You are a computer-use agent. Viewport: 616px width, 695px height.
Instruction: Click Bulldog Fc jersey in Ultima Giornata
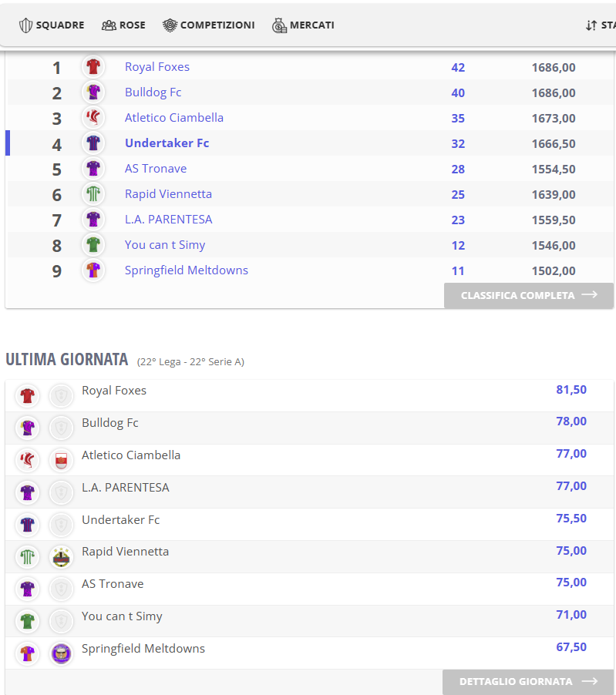pos(28,428)
